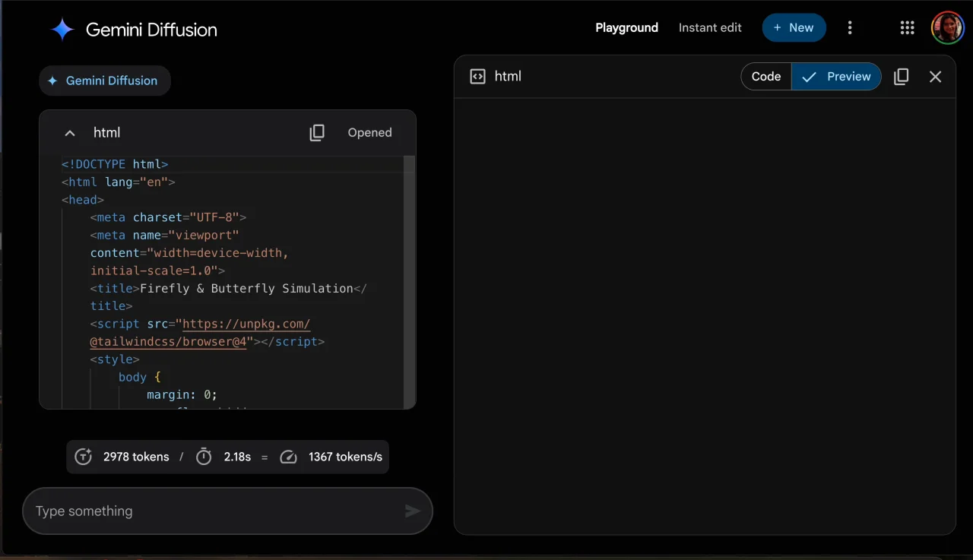Select the Instant edit tab
The height and width of the screenshot is (560, 973).
(x=710, y=28)
